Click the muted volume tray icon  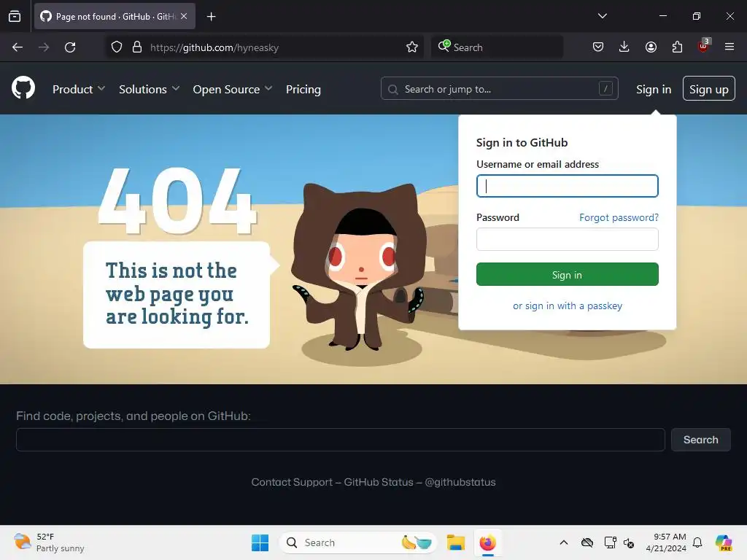[629, 542]
